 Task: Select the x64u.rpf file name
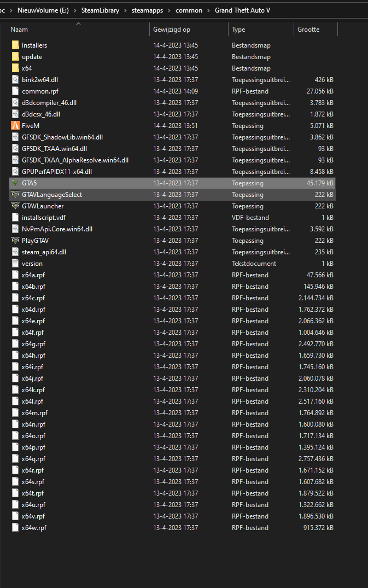(x=33, y=505)
